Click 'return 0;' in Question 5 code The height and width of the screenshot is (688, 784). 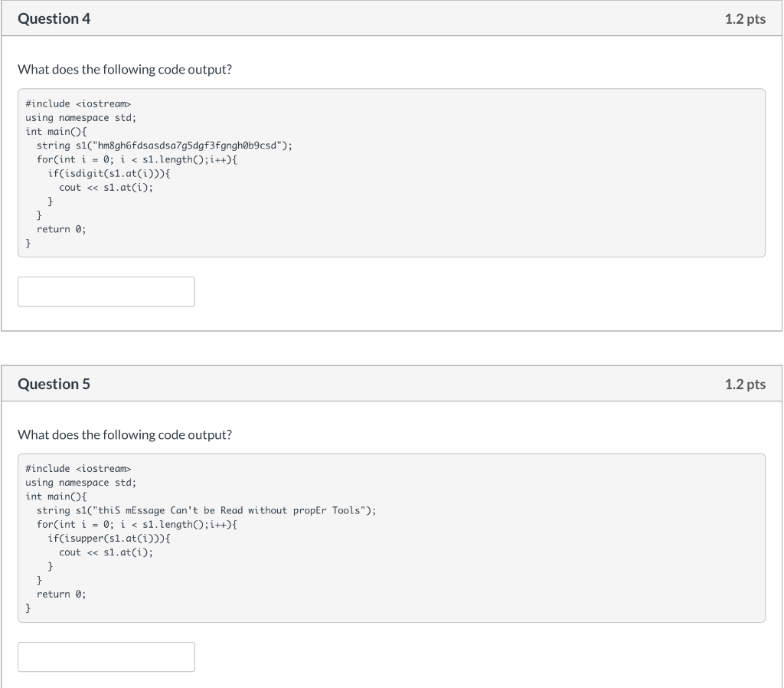(x=61, y=594)
